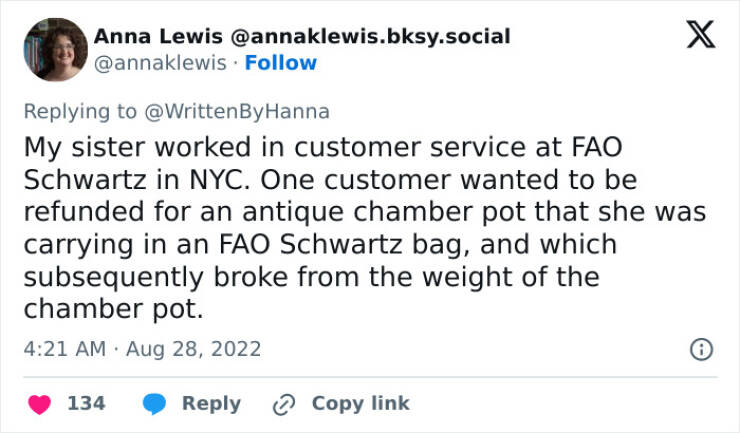Click the blue reply bubble icon
This screenshot has width=740, height=433.
[x=154, y=403]
